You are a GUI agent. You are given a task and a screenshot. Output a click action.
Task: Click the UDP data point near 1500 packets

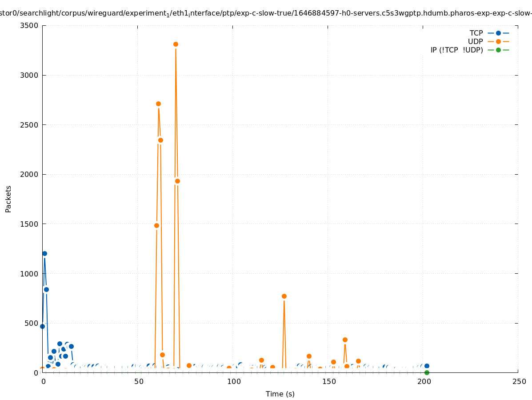tap(156, 225)
